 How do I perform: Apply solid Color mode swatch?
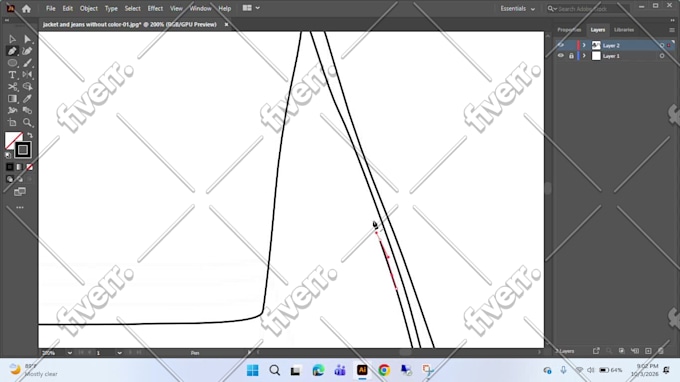click(10, 167)
